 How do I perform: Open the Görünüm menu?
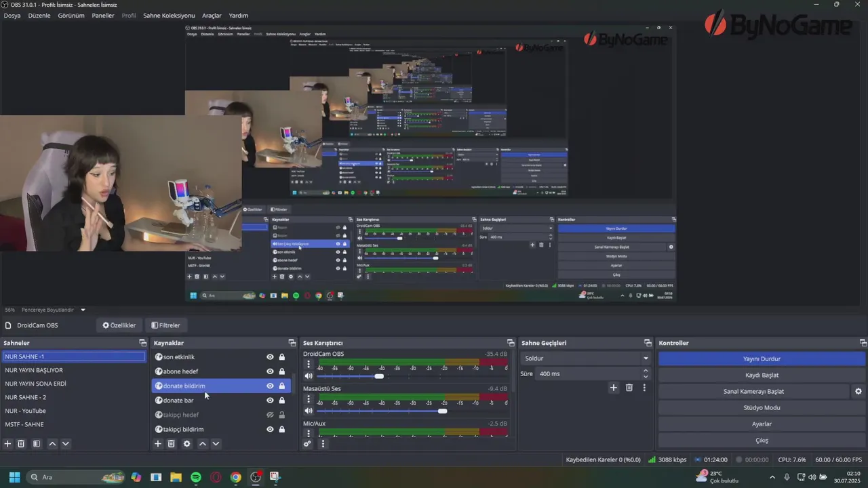(x=71, y=16)
